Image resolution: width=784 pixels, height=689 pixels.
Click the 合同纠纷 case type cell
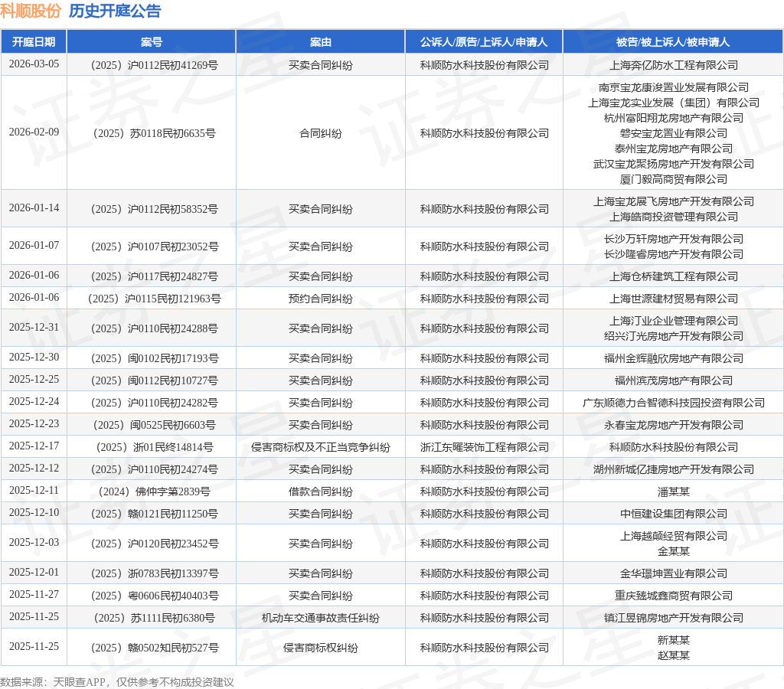pyautogui.click(x=321, y=132)
